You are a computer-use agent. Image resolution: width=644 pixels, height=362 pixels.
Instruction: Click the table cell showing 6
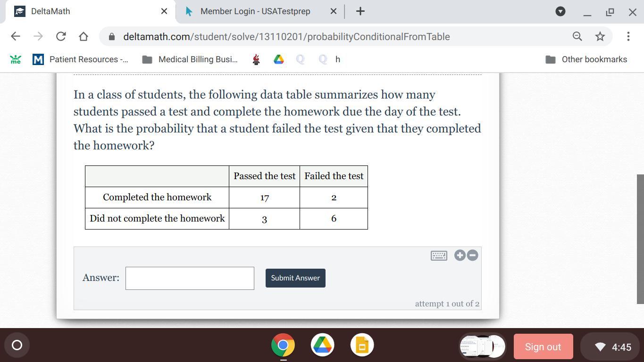coord(334,219)
